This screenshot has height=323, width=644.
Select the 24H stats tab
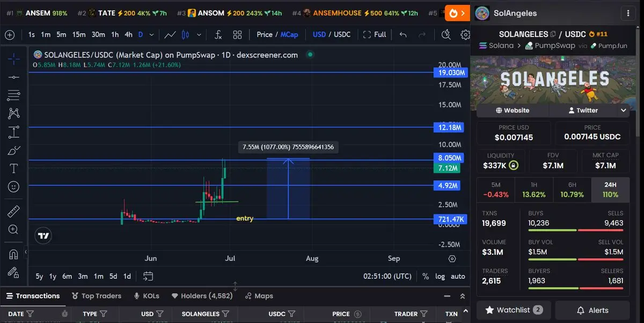click(610, 190)
